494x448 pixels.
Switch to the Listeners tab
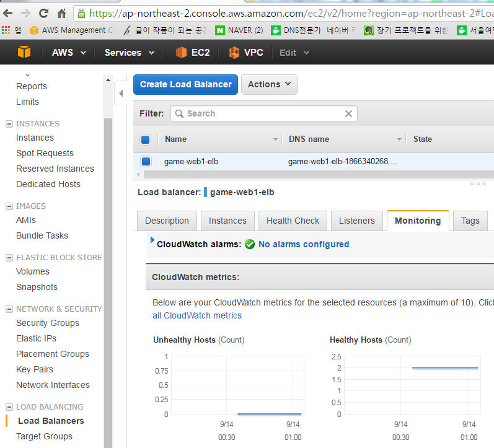pyautogui.click(x=357, y=221)
